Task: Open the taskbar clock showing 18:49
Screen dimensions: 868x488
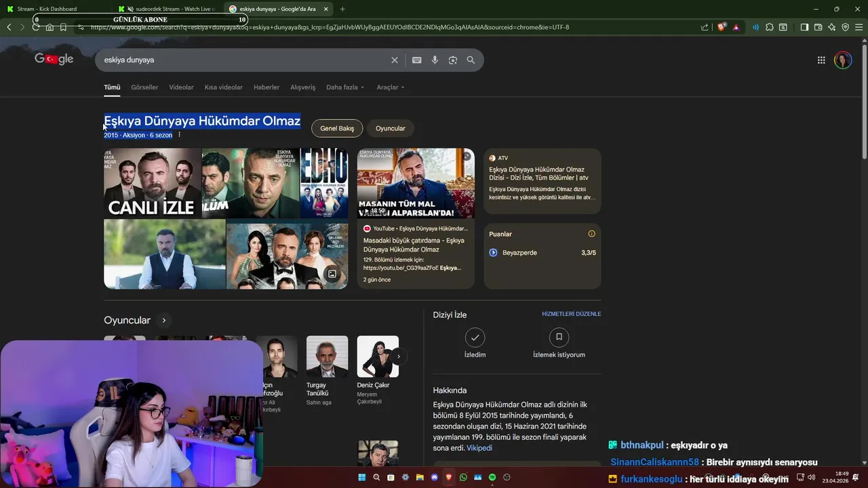Action: [835, 477]
